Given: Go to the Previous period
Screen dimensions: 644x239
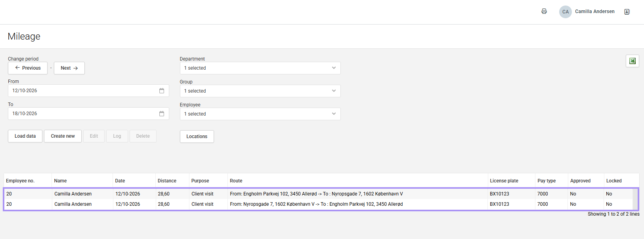Looking at the screenshot, I should coord(28,68).
